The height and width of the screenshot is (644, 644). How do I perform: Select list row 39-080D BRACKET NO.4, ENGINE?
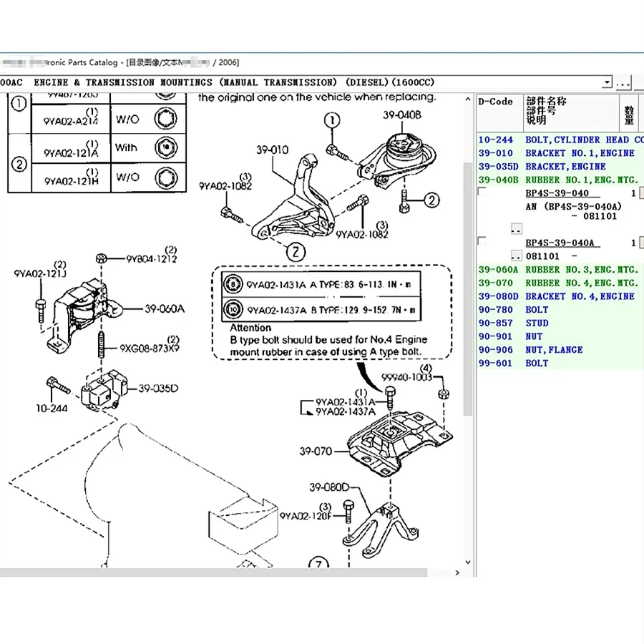560,296
